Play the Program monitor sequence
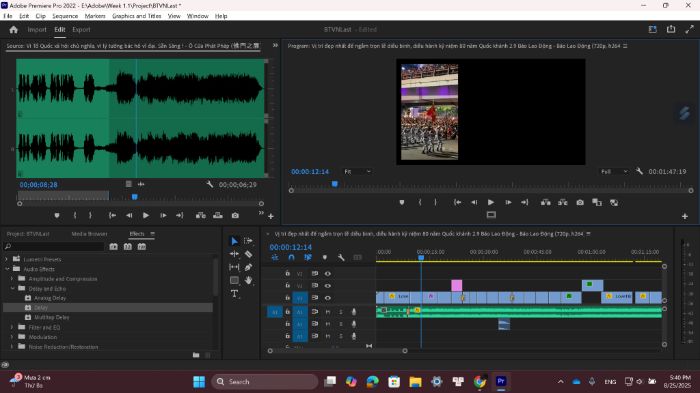This screenshot has height=393, width=700. pyautogui.click(x=491, y=202)
